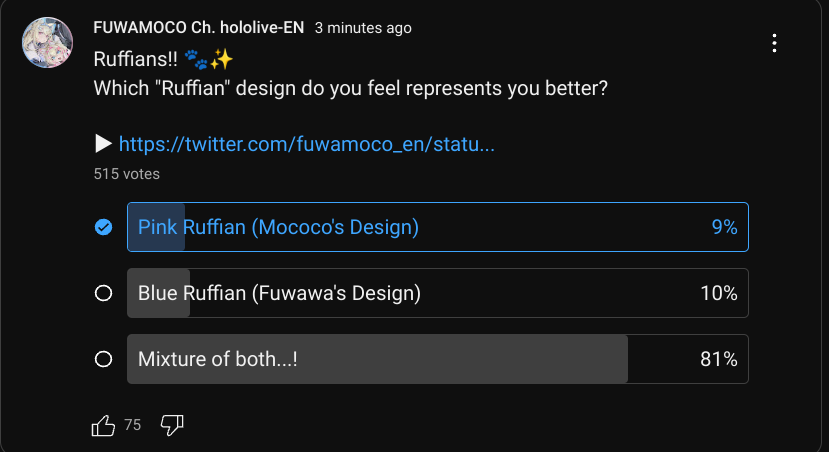Open the post's three-dot options menu

pos(774,44)
